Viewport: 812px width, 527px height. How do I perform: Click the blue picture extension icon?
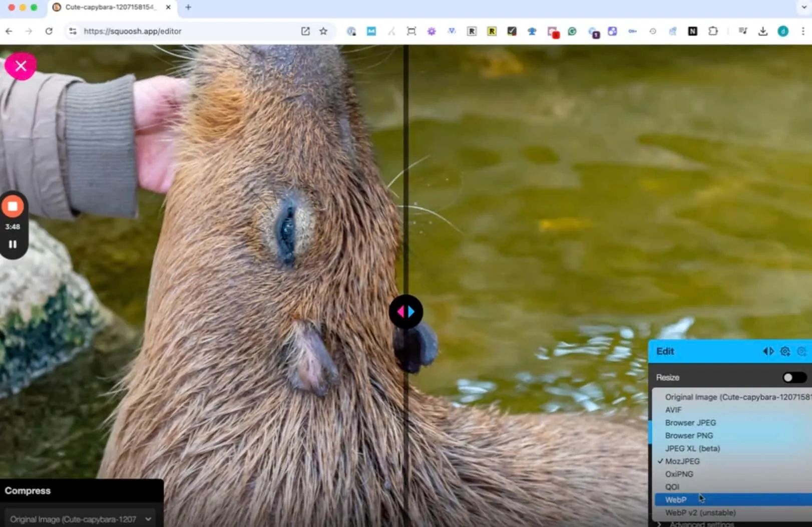click(x=371, y=31)
